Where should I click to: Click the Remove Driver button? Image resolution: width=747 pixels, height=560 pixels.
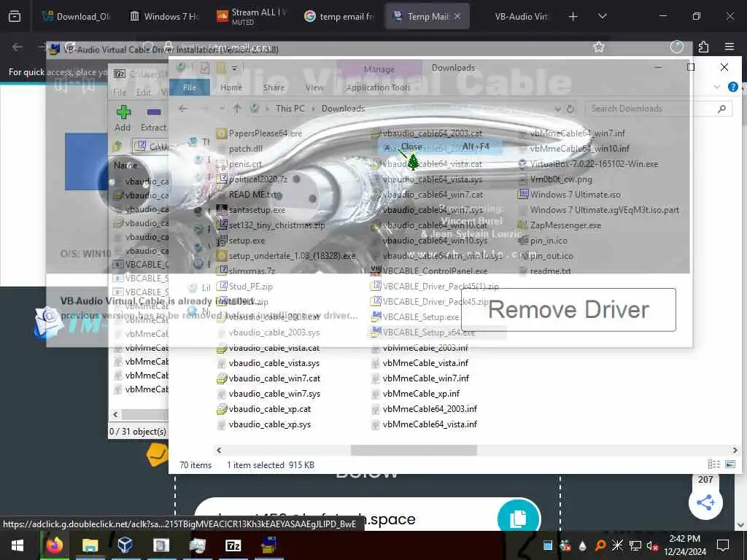click(568, 309)
